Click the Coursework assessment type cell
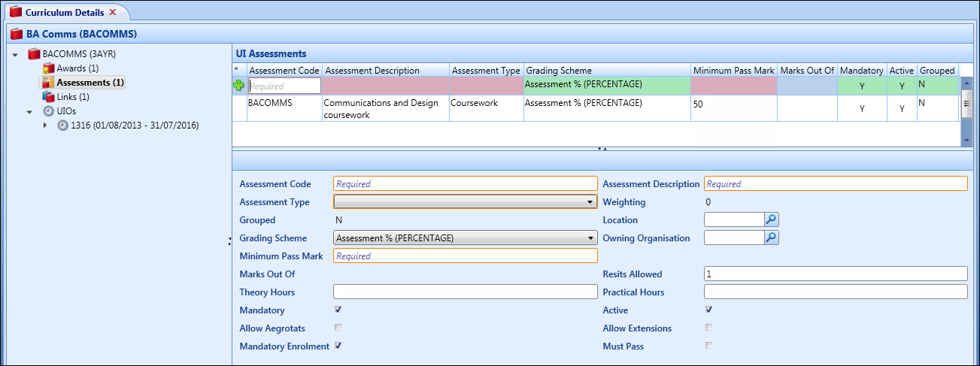Image resolution: width=980 pixels, height=366 pixels. (486, 108)
